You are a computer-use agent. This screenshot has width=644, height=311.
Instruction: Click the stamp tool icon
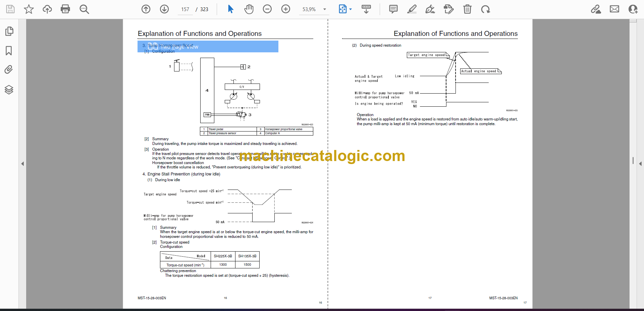(x=448, y=9)
